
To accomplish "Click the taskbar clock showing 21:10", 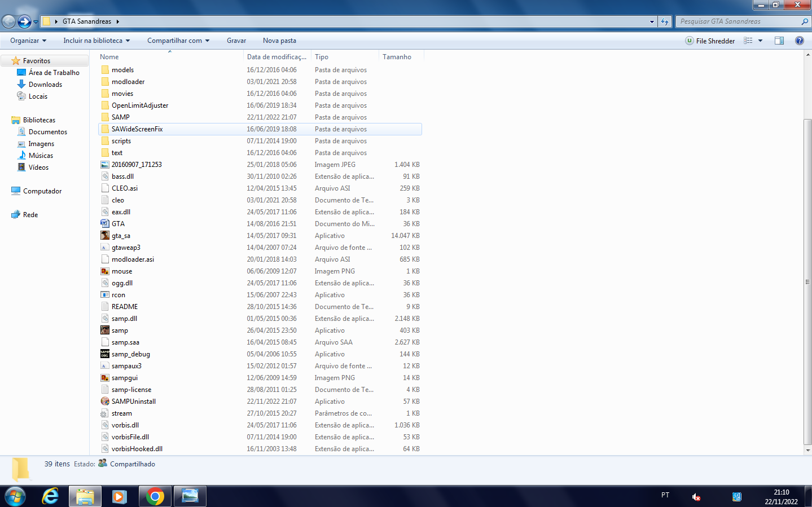I will pos(782,492).
